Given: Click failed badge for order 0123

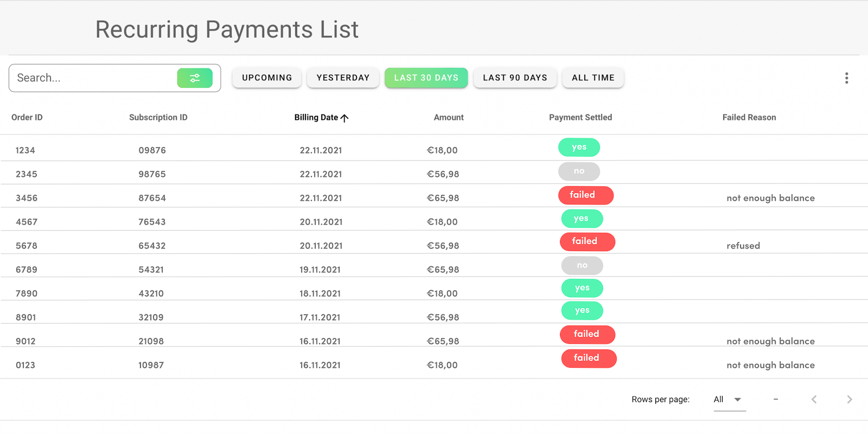Looking at the screenshot, I should tap(589, 359).
